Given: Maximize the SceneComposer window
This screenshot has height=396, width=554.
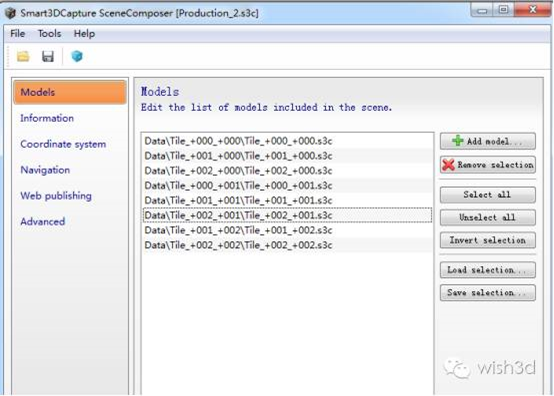Looking at the screenshot, I should 503,10.
